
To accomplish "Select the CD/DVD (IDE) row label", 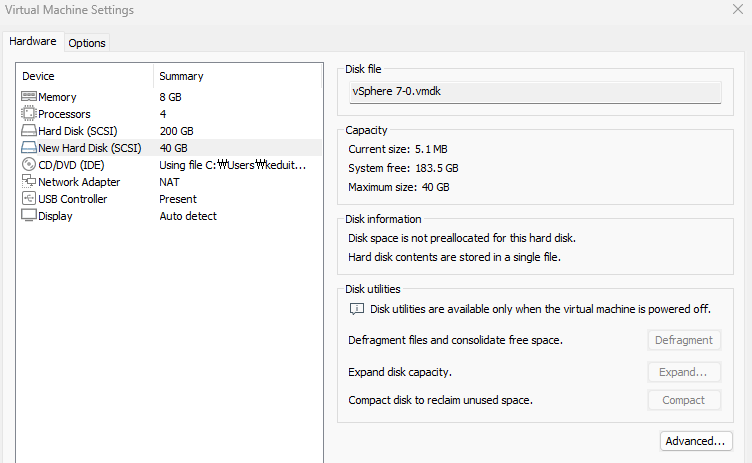I will point(71,165).
